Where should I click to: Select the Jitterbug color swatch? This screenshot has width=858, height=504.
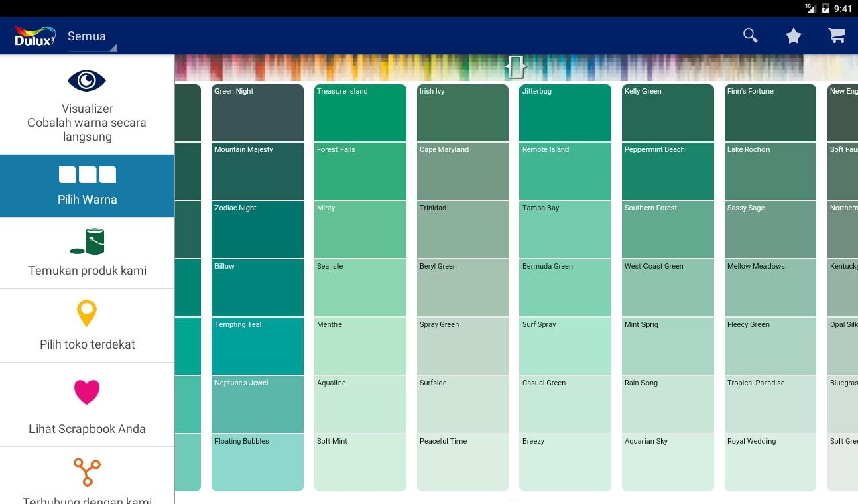(x=565, y=113)
